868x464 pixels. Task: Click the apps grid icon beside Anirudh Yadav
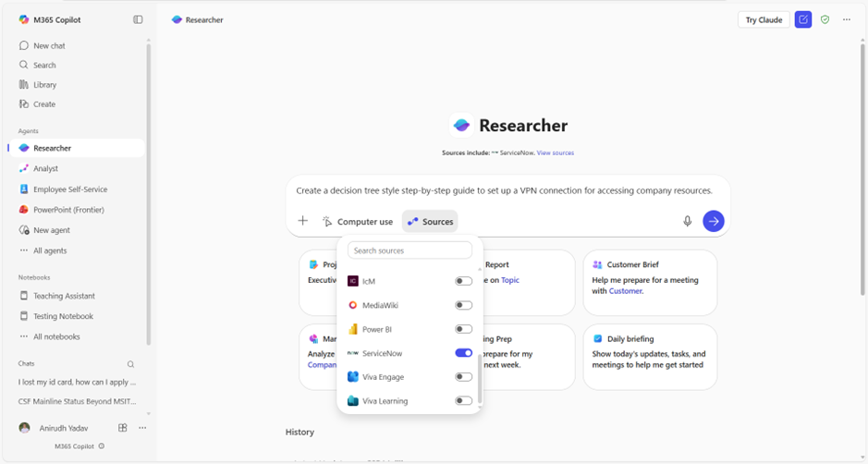pos(123,427)
